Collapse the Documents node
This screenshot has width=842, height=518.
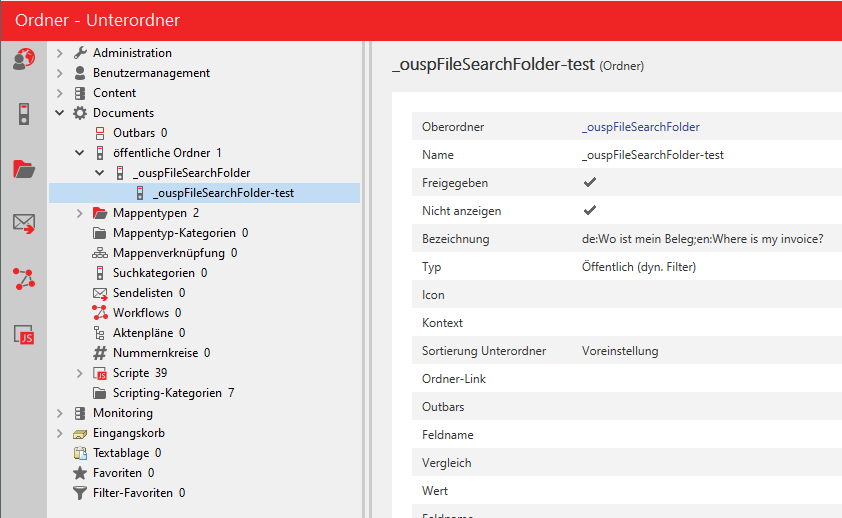(x=60, y=113)
